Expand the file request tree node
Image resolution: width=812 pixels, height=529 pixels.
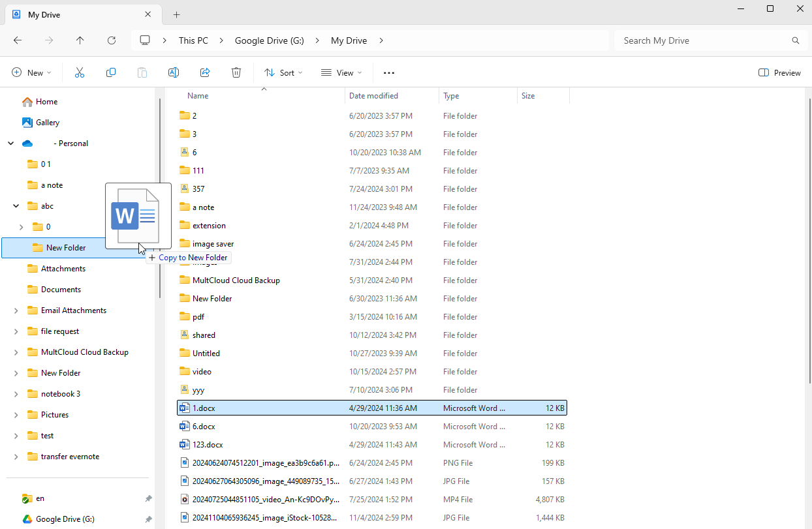(16, 331)
